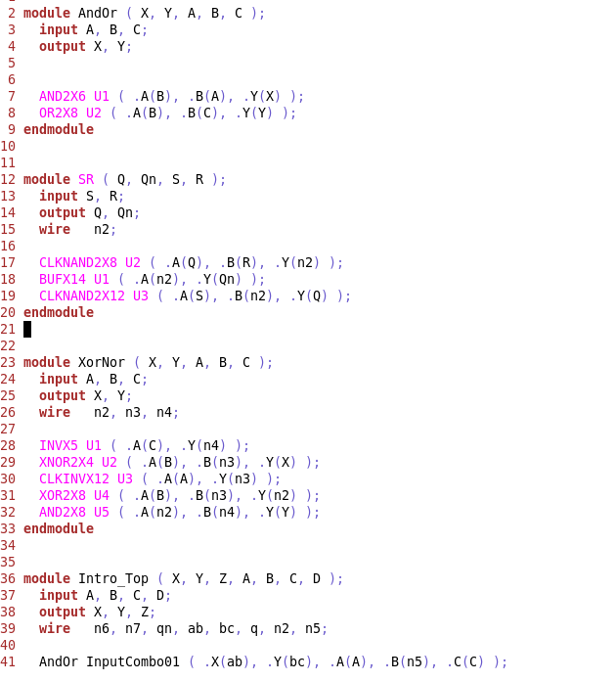This screenshot has width=616, height=682.
Task: Click 'output X, Y;' on line 4
Action: (x=85, y=47)
